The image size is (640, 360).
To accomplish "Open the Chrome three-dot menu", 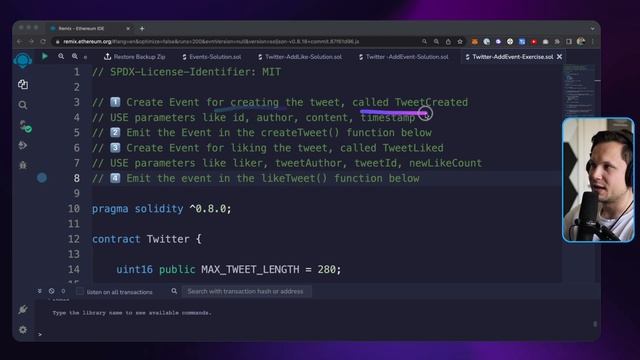I will pyautogui.click(x=593, y=42).
